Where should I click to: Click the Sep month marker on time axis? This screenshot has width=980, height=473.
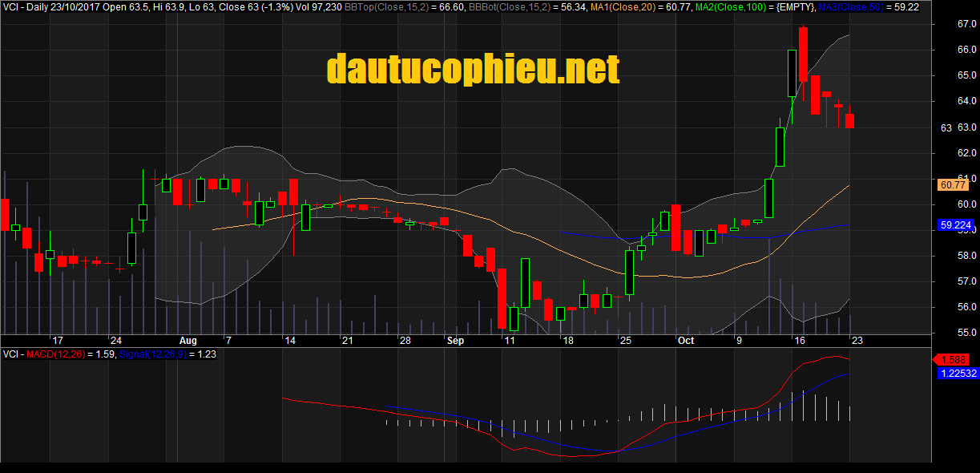(455, 341)
